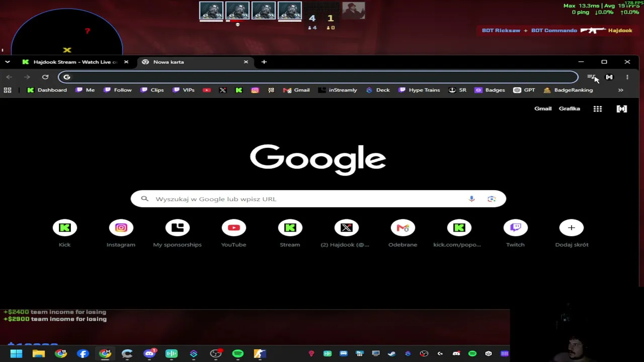
Task: Search by image with Google Lens icon
Action: (492, 199)
